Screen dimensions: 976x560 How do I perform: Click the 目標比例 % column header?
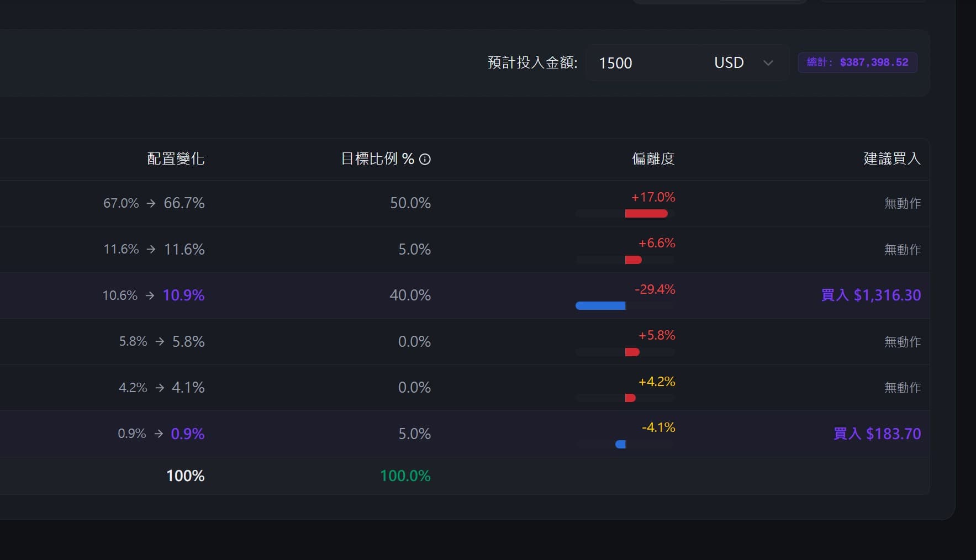[x=377, y=159]
